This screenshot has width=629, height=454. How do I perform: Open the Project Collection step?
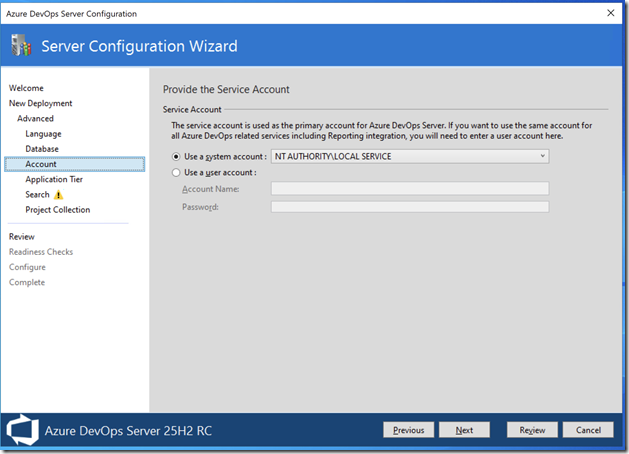pos(57,210)
